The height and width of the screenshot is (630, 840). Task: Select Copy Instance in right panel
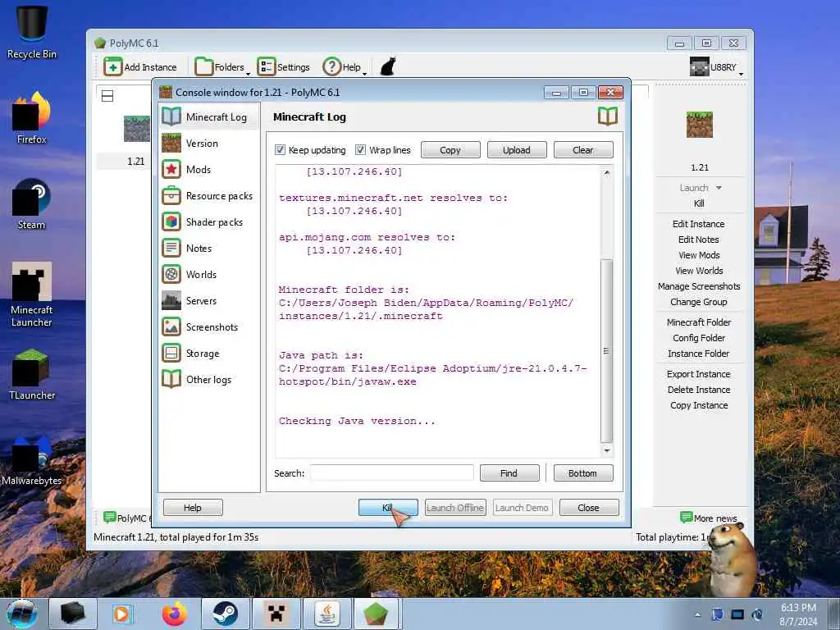(699, 405)
